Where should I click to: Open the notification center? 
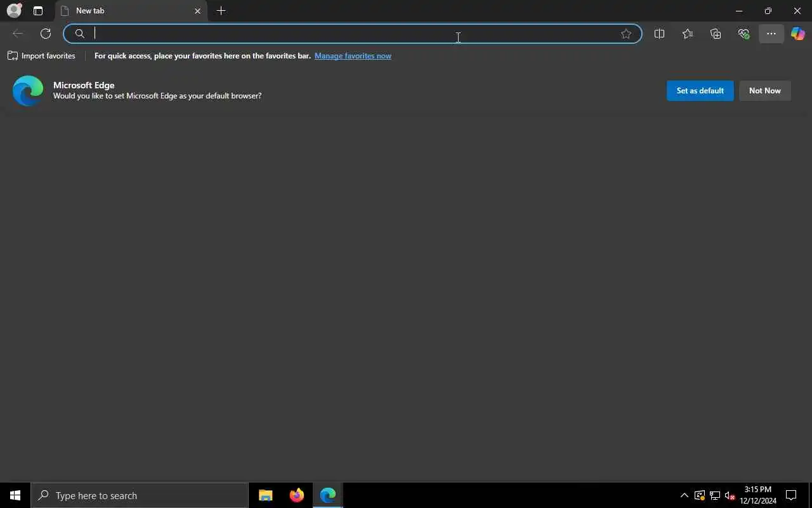791,495
